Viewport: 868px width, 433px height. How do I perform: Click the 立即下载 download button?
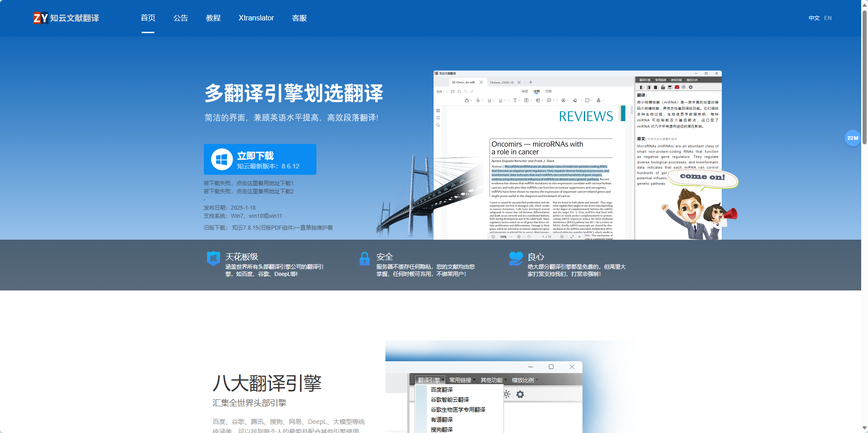(x=260, y=159)
